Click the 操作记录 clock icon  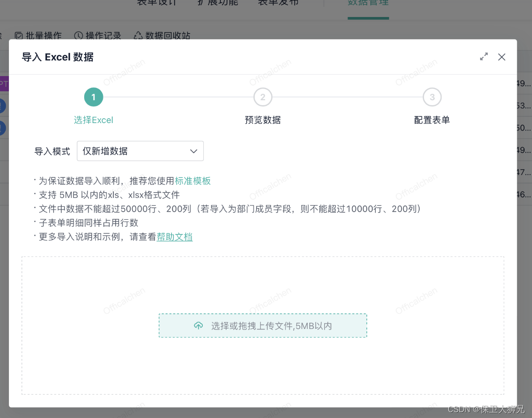tap(78, 36)
